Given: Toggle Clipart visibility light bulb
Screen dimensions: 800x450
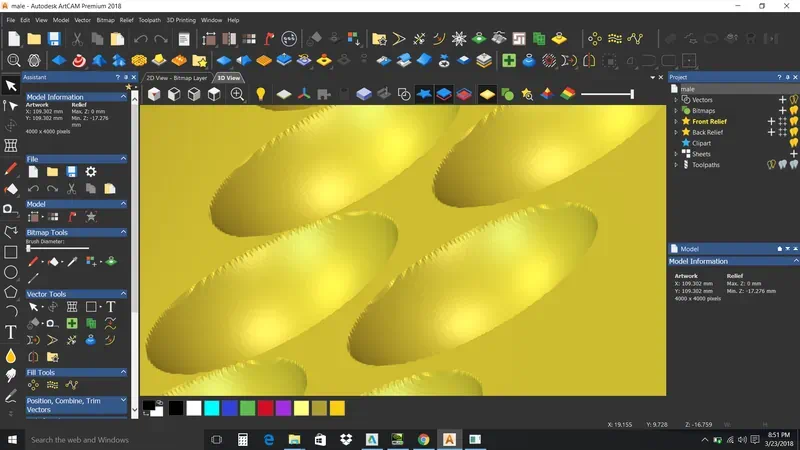Looking at the screenshot, I should 793,143.
